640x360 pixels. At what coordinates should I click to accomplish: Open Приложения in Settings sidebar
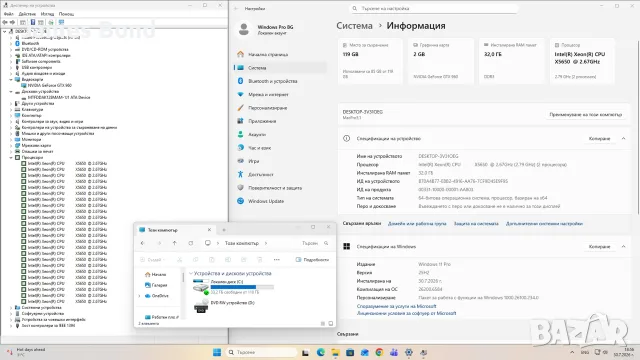pyautogui.click(x=262, y=121)
